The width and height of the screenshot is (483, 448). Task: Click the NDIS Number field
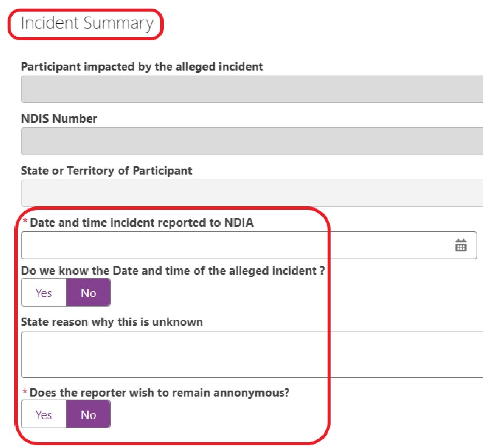[x=252, y=141]
